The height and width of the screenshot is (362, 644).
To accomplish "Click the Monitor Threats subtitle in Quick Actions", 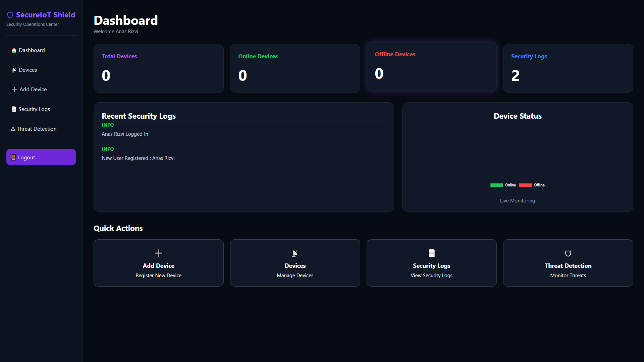I will [x=568, y=276].
